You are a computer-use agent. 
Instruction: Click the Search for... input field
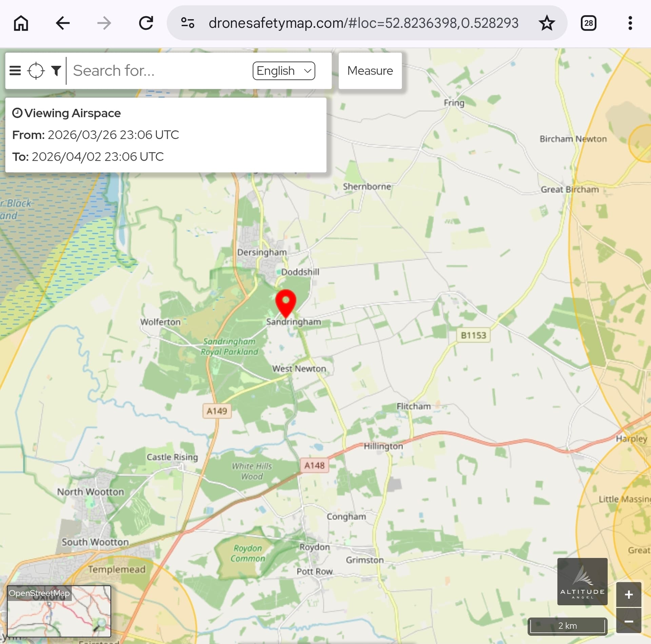159,71
